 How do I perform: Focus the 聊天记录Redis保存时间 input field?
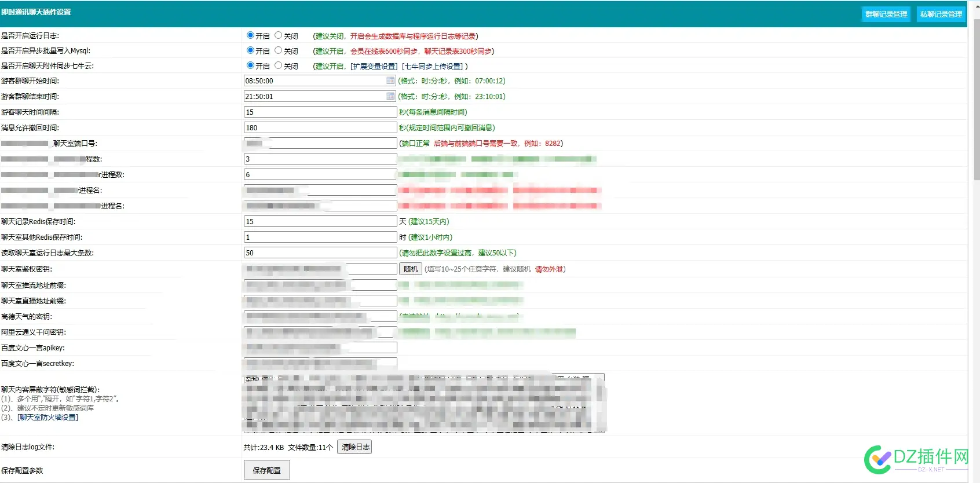320,221
